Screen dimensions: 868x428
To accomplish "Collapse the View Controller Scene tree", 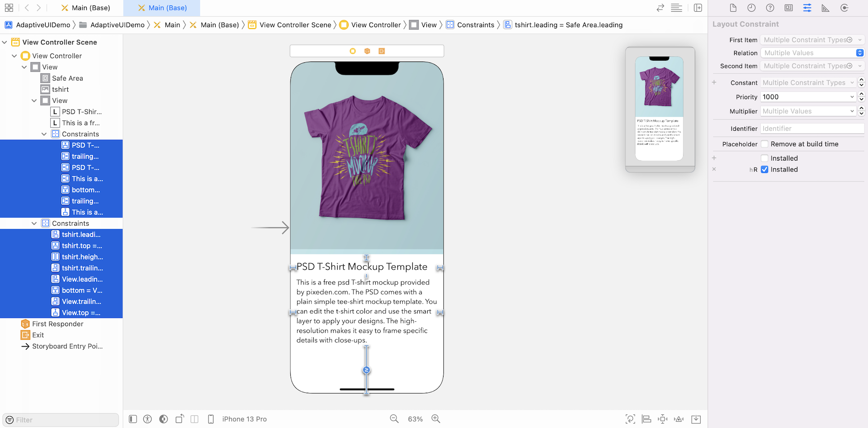I will point(5,42).
